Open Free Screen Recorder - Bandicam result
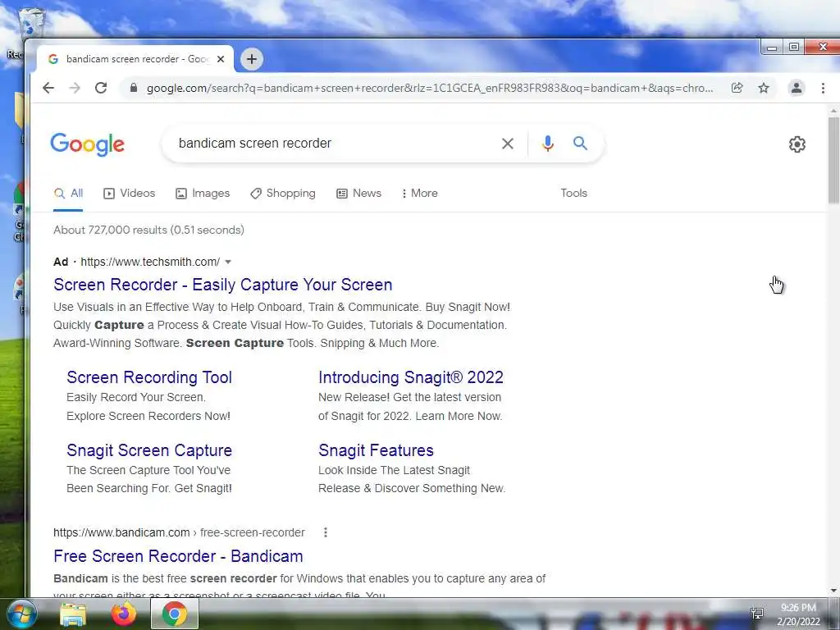Screen dimensions: 840x630 pos(178,556)
